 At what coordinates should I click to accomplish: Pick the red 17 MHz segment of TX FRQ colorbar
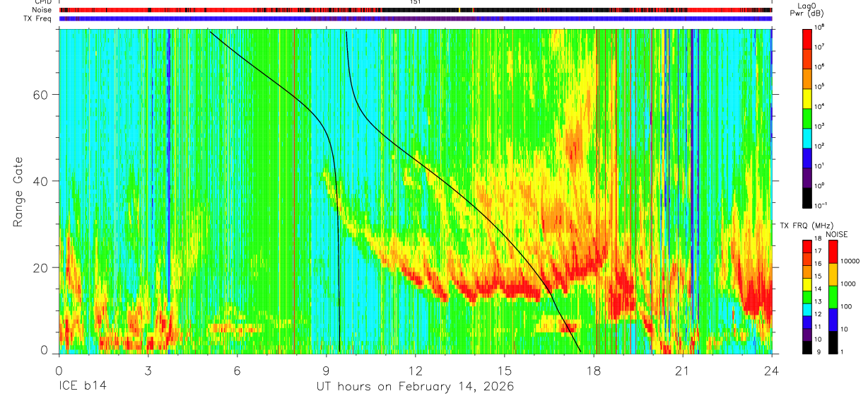point(807,247)
